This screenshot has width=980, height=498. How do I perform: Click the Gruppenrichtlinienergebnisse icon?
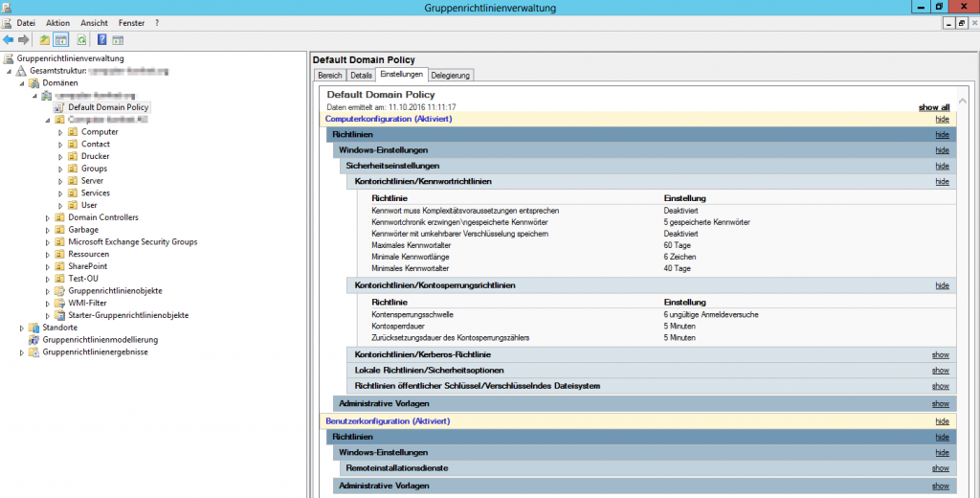click(34, 351)
